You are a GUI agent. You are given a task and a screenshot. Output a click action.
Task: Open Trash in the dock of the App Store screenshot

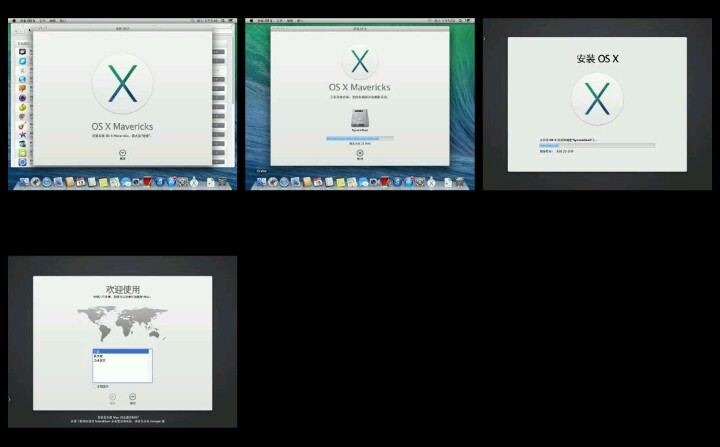coord(222,182)
